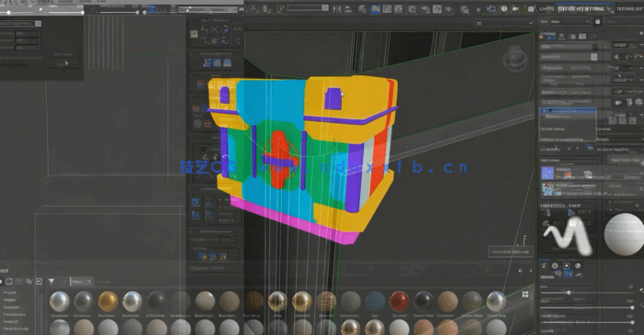Image resolution: width=644 pixels, height=335 pixels.
Task: Switch to the Texture Set List tab
Action: click(629, 8)
